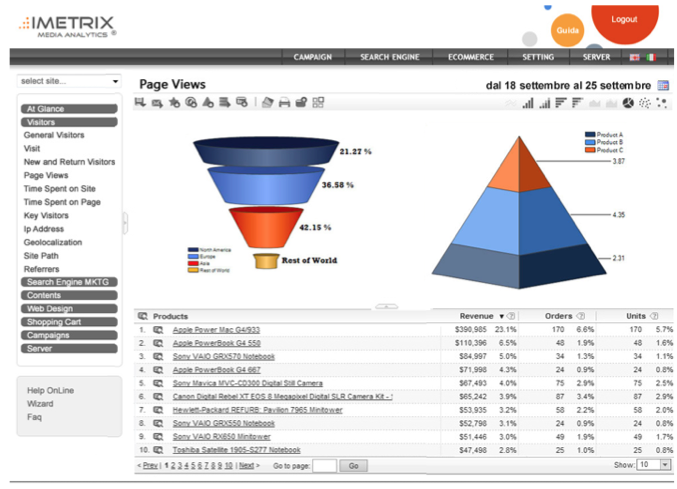Click the chart-table splitter handle
Viewport: 677px width, 489px height.
pos(386,306)
